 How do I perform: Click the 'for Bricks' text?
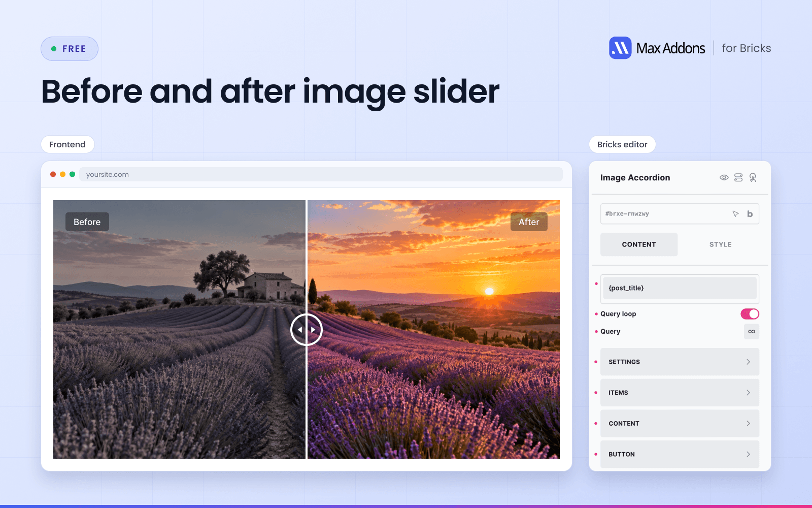click(747, 48)
